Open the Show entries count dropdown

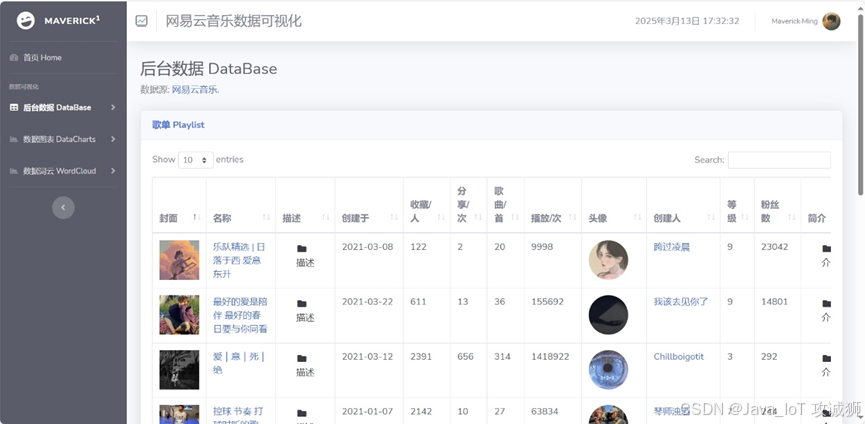pos(196,160)
